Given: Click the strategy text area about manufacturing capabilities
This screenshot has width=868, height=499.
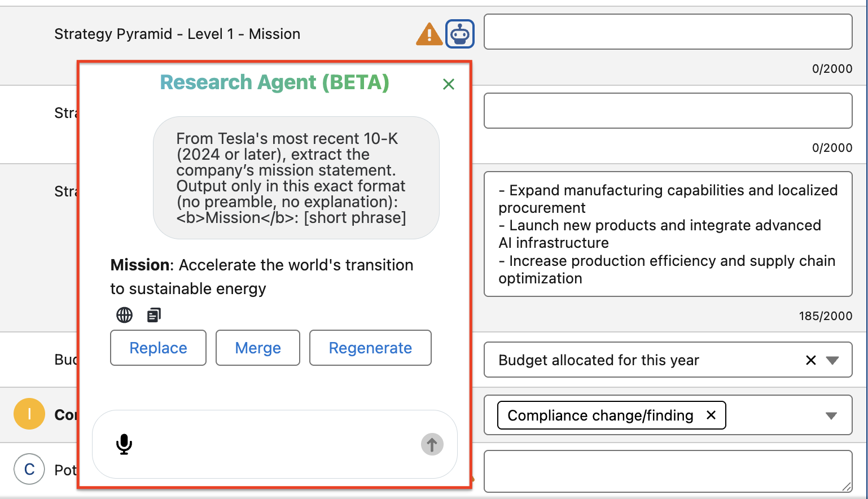Looking at the screenshot, I should (668, 234).
